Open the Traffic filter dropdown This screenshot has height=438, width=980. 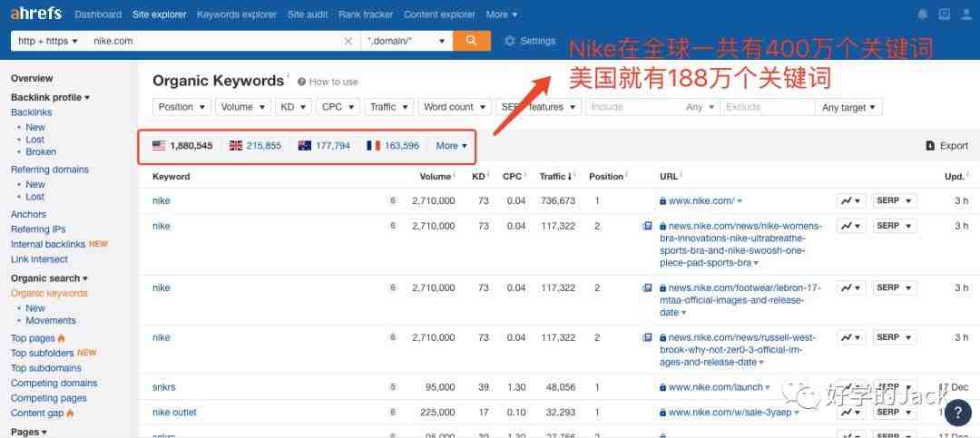click(x=388, y=107)
